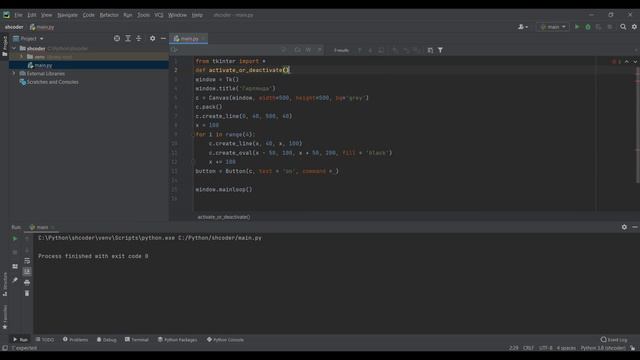Go to previous highlighted error arrow
This screenshot has width=640, height=360.
[627, 62]
